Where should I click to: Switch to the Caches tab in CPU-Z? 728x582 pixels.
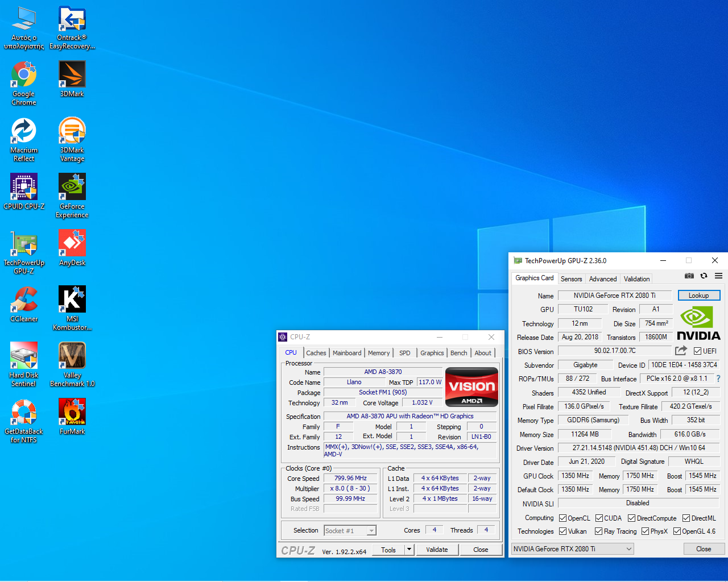click(316, 353)
